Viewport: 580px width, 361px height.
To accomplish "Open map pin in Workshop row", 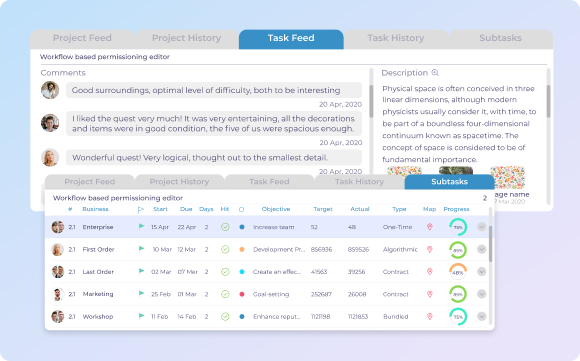I will click(x=429, y=317).
